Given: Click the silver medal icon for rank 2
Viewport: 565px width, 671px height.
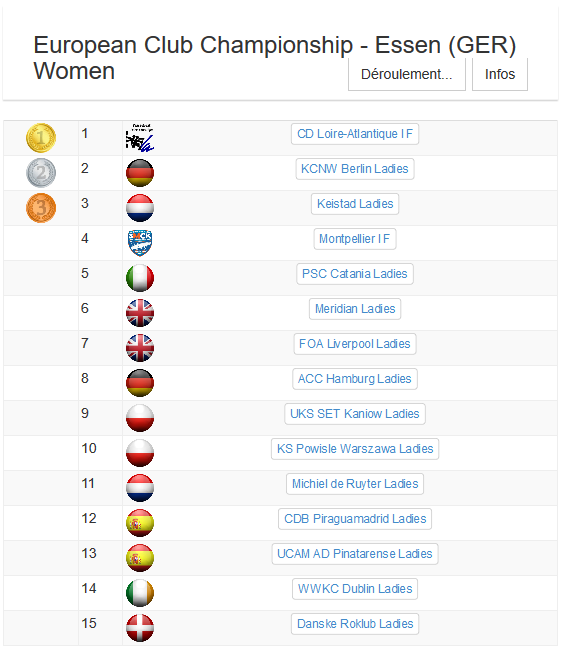Looking at the screenshot, I should point(41,173).
